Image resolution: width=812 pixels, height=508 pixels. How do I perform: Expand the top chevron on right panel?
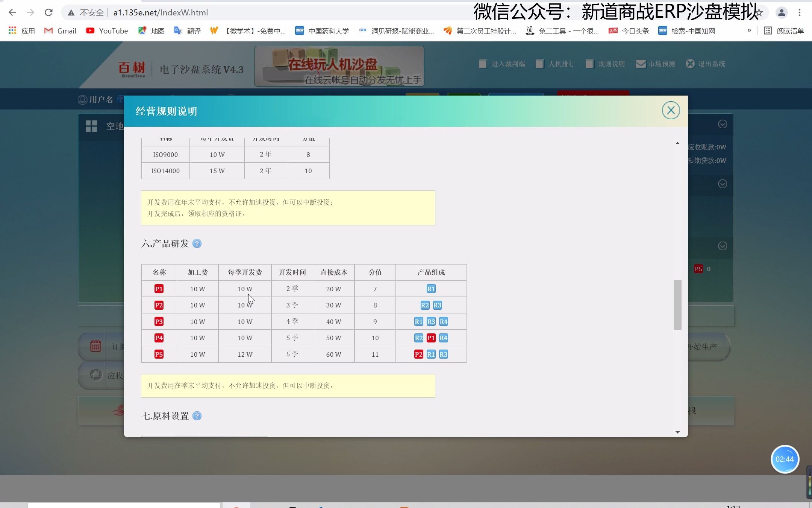(723, 124)
